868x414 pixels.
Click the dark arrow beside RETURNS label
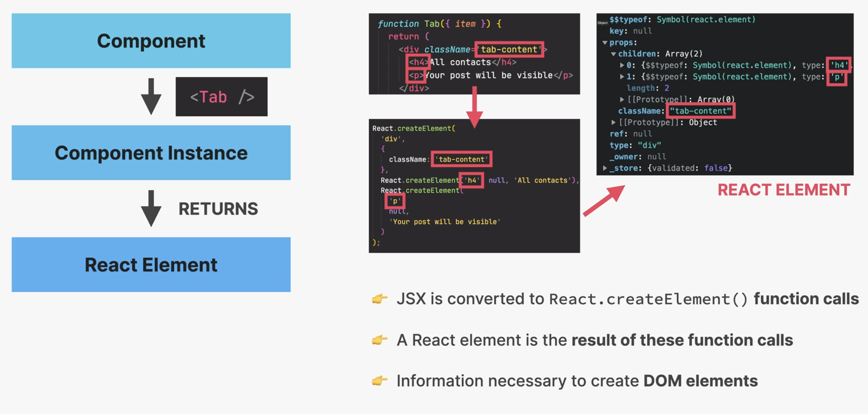(x=151, y=208)
